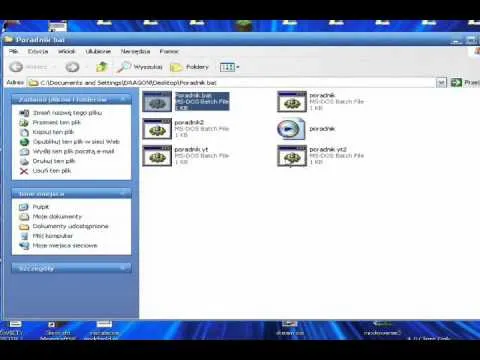Open the Wyszukaj search pane
The height and width of the screenshot is (360, 480).
pyautogui.click(x=140, y=67)
